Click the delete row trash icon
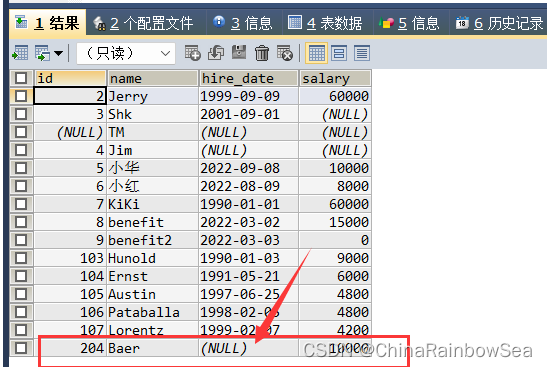Screen dimensions: 547x367 pyautogui.click(x=262, y=53)
